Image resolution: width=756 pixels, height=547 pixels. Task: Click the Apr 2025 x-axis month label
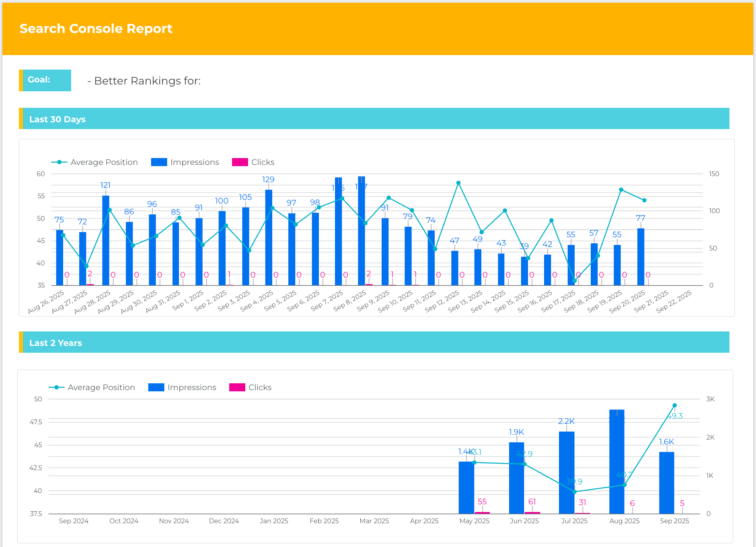point(424,521)
